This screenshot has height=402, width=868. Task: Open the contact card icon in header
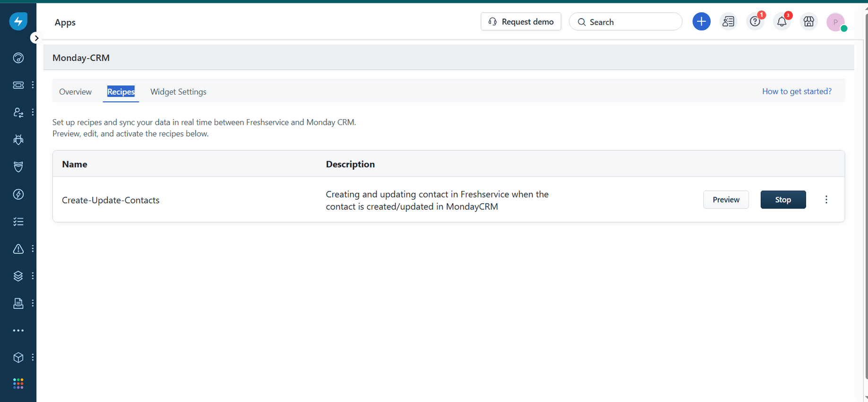728,22
